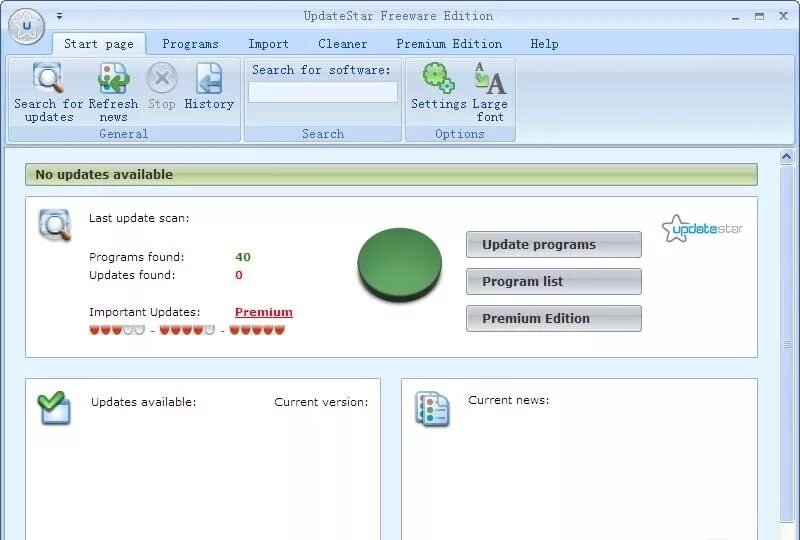This screenshot has height=540, width=800.
Task: Click Search for updates icon
Action: [x=48, y=78]
